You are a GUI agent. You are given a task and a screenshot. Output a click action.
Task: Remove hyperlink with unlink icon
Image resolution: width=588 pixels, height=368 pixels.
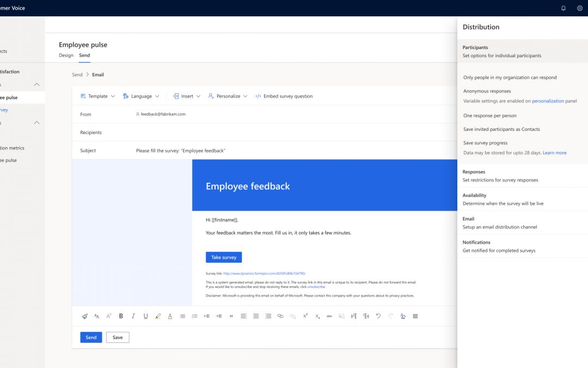click(x=292, y=316)
